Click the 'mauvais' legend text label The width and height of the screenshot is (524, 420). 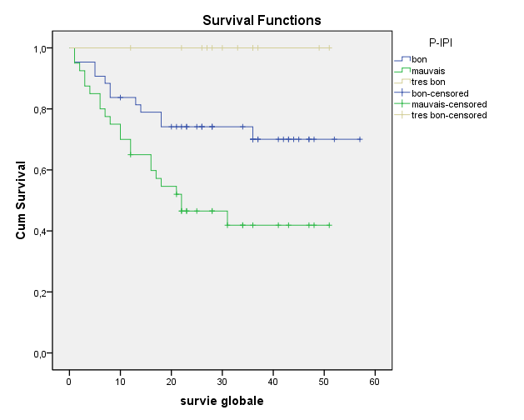click(428, 72)
